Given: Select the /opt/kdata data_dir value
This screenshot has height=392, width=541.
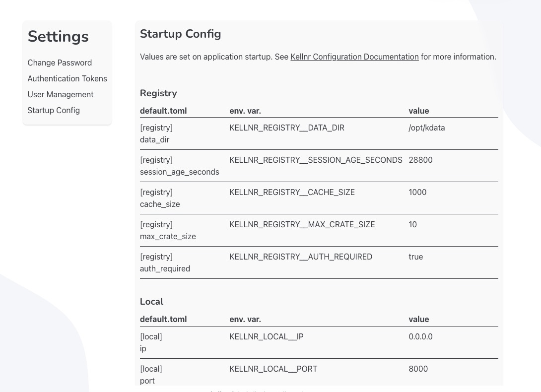Looking at the screenshot, I should [426, 128].
